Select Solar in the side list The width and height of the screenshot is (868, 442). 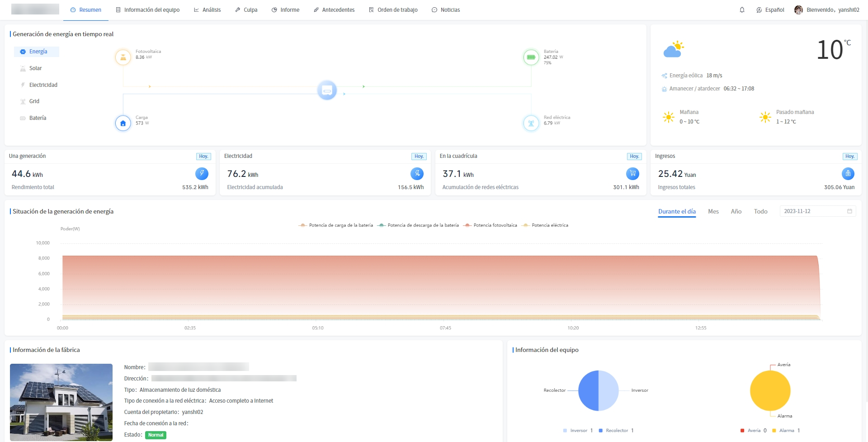pyautogui.click(x=35, y=68)
